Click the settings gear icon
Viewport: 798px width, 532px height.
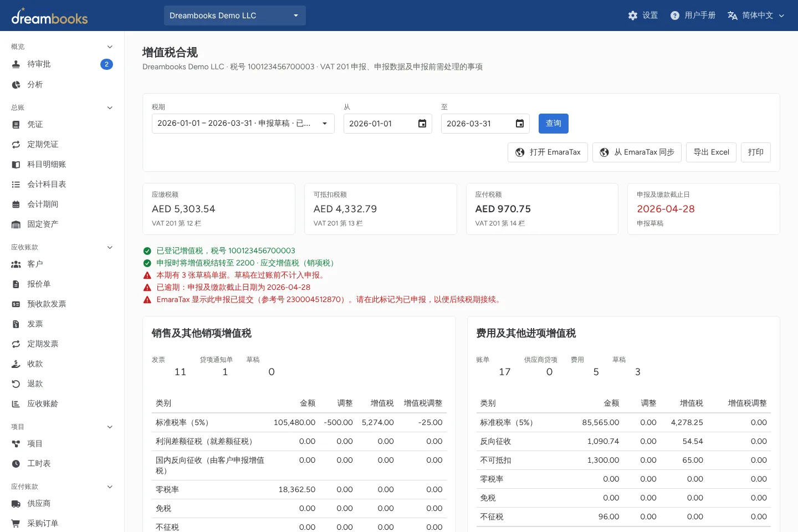(633, 16)
